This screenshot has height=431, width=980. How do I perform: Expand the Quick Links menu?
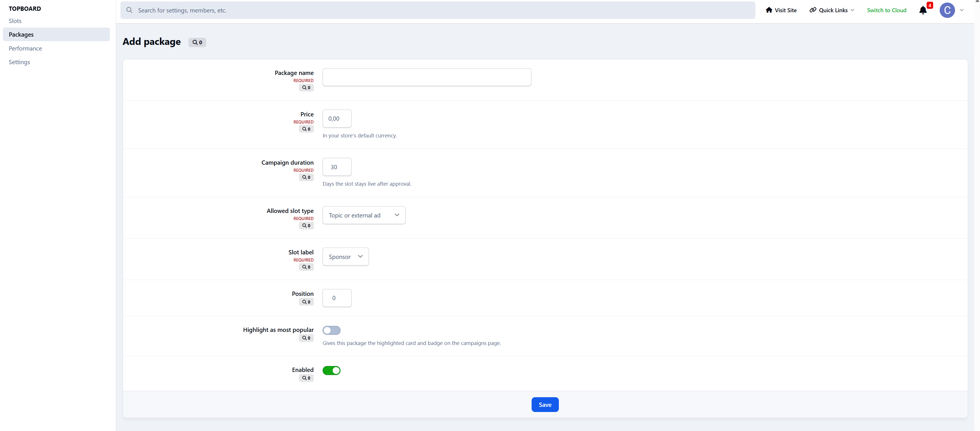click(x=832, y=10)
